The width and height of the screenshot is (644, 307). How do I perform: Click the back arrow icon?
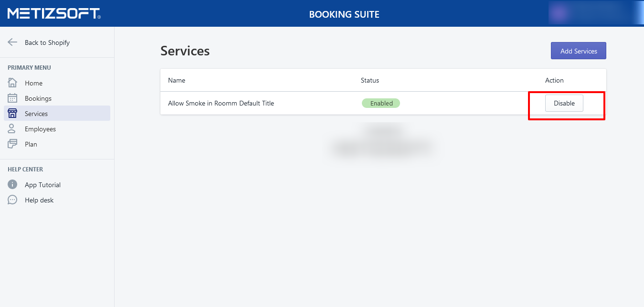(x=12, y=42)
